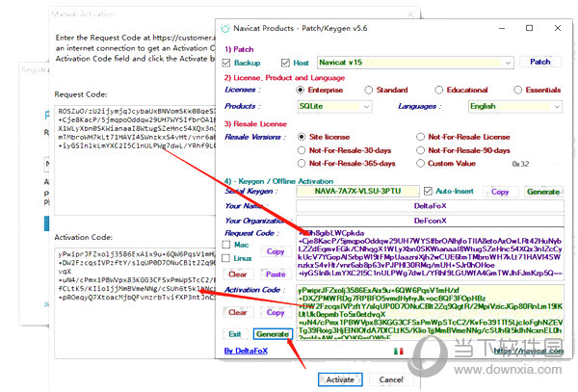The image size is (578, 392).
Task: Click the Navicat keygen app icon in title bar
Action: [224, 28]
